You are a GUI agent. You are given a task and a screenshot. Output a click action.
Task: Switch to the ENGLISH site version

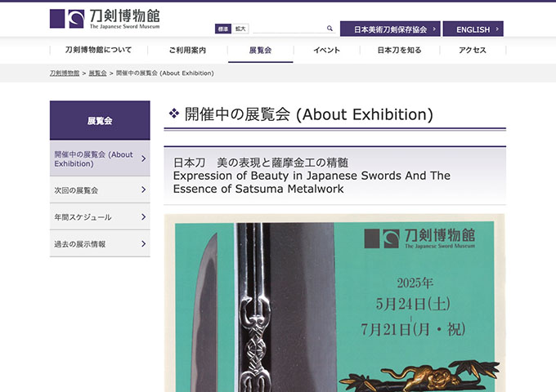point(473,29)
